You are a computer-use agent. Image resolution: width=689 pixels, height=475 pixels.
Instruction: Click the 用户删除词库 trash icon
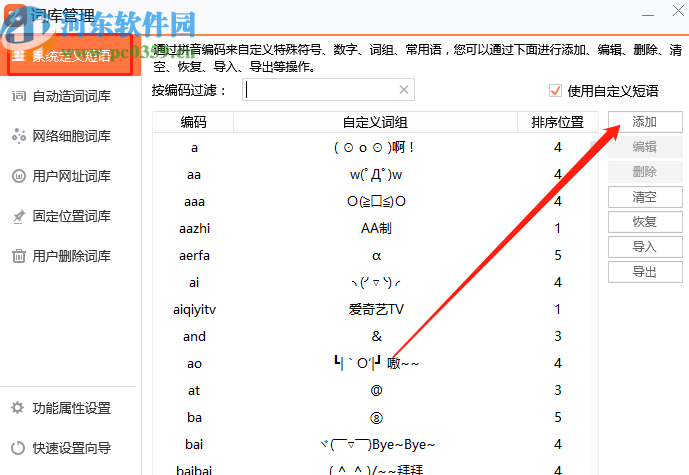pyautogui.click(x=19, y=256)
